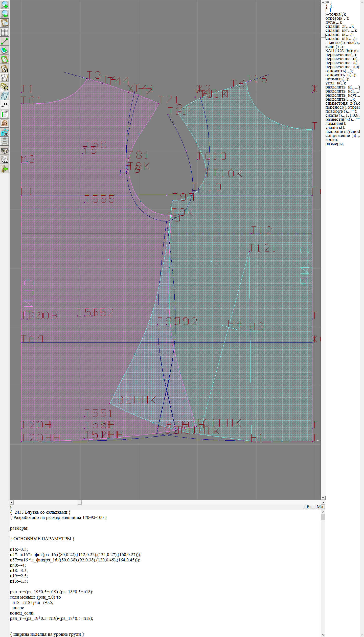Click the zoom out magnifier icon
The height and width of the screenshot is (637, 364).
[5, 14]
